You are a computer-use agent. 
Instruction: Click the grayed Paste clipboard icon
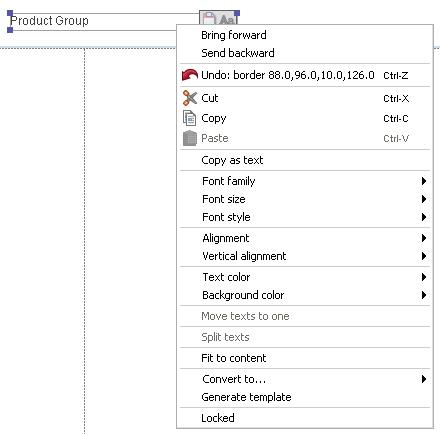(190, 138)
